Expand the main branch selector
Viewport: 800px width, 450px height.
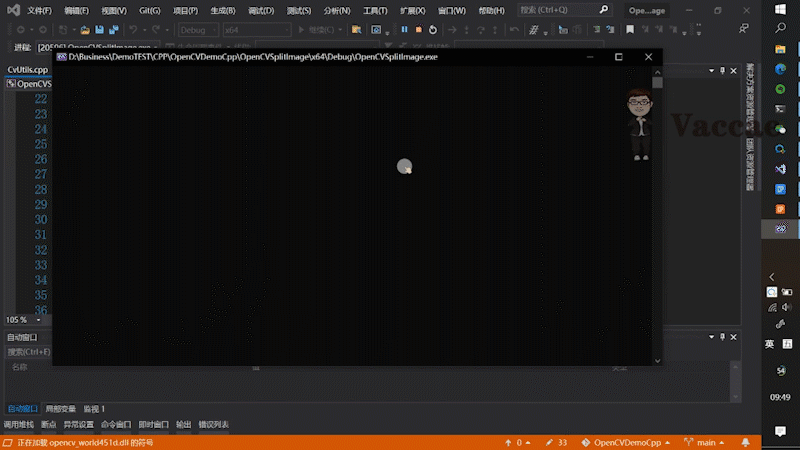[x=705, y=442]
